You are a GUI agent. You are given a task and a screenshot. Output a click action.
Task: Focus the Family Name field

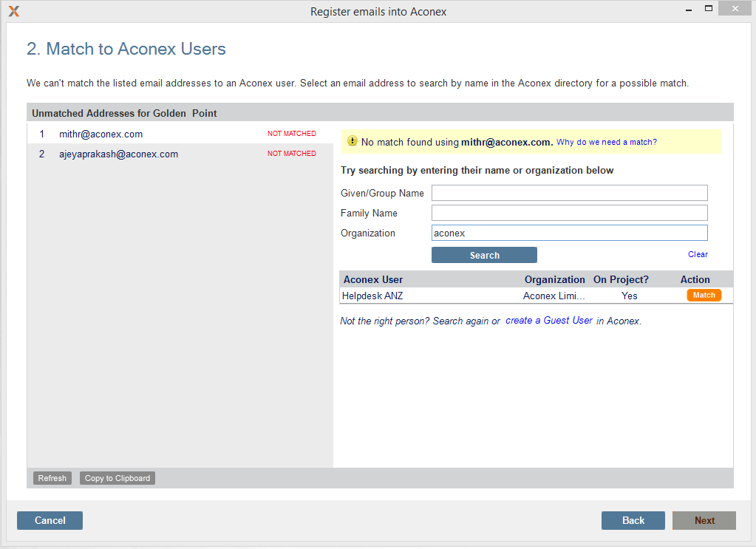pyautogui.click(x=570, y=213)
